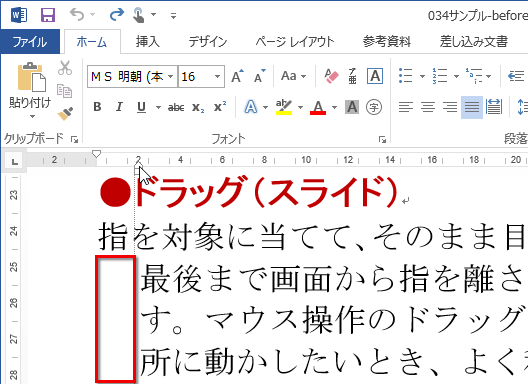
Task: Select the Format Painter brush
Action: tap(65, 114)
